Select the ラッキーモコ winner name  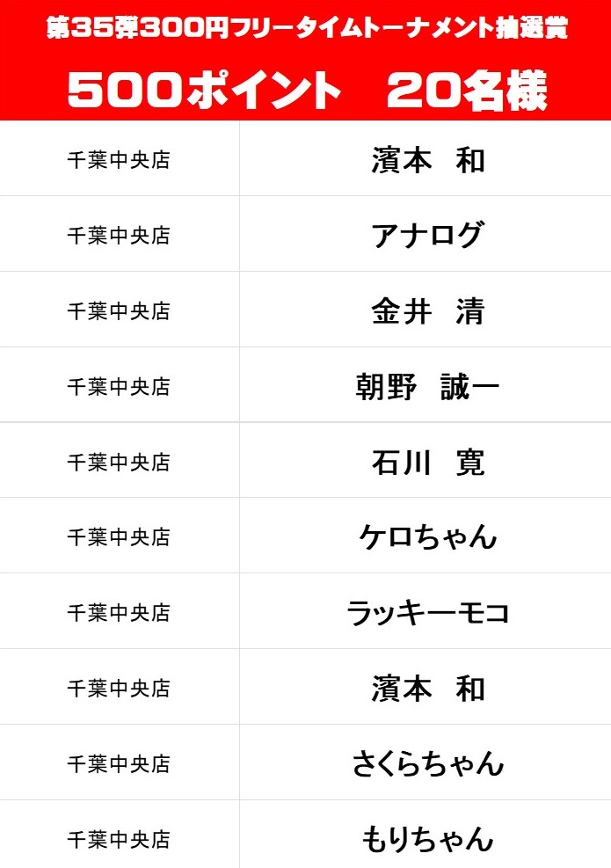[427, 613]
